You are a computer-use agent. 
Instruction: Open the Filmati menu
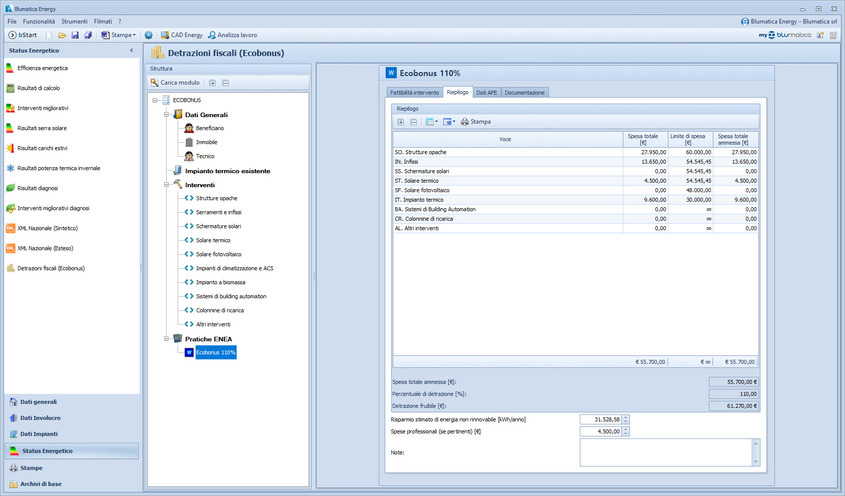(103, 22)
